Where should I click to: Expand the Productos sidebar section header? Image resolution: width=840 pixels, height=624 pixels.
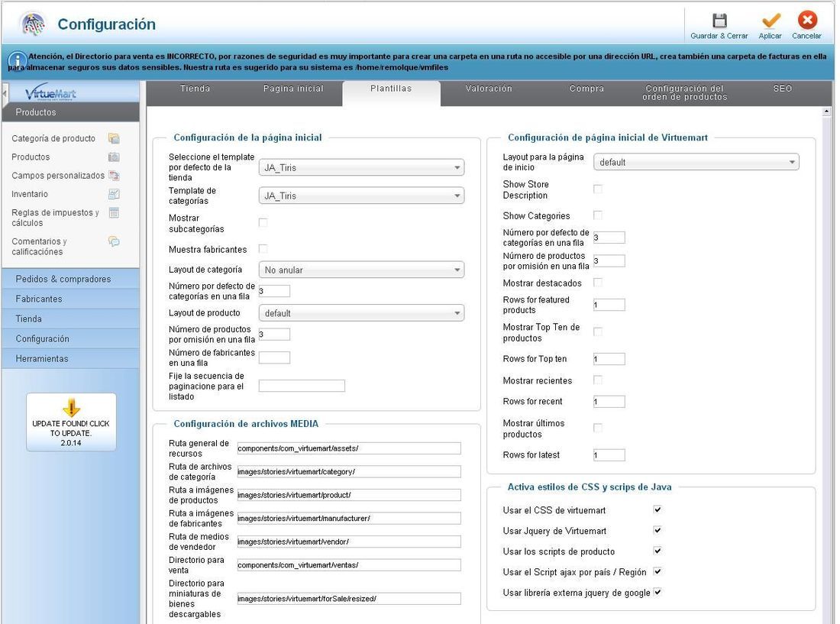tap(71, 112)
